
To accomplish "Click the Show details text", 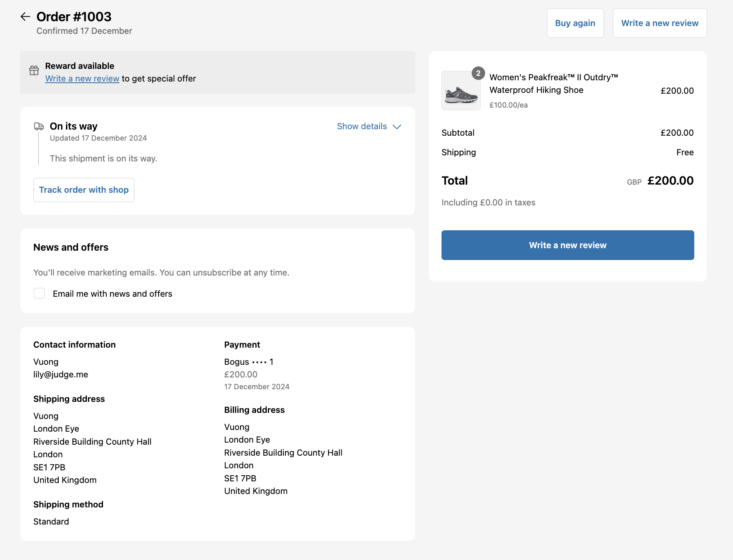I will 362,126.
